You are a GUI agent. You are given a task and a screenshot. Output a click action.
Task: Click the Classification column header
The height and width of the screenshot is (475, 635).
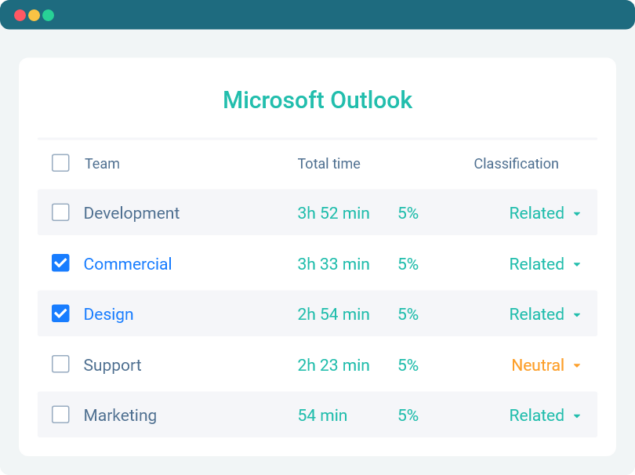click(x=516, y=164)
